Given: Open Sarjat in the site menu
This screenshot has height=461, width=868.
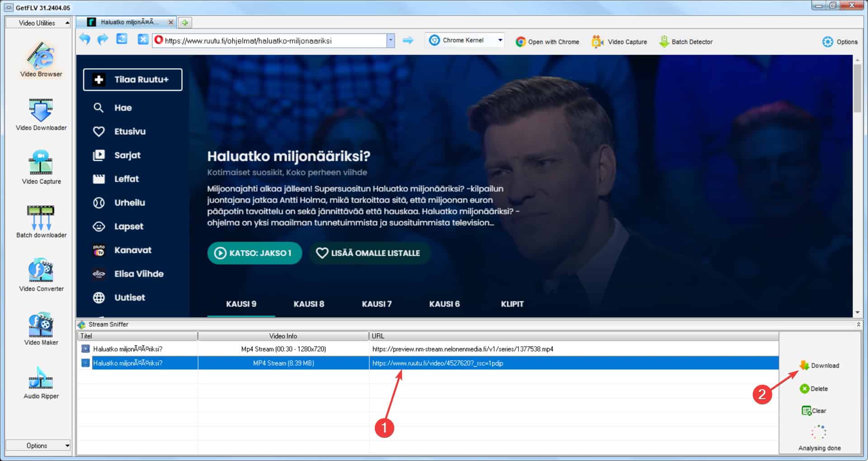Looking at the screenshot, I should coord(117,155).
